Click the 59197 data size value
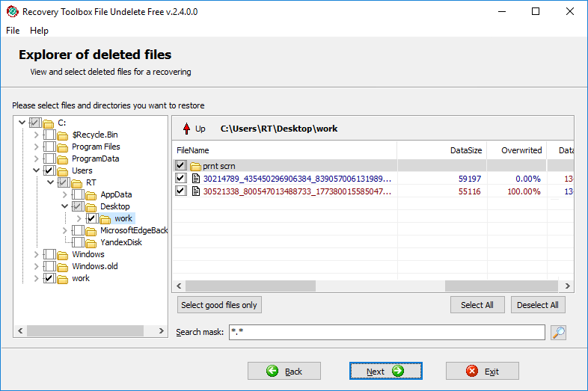 point(470,179)
